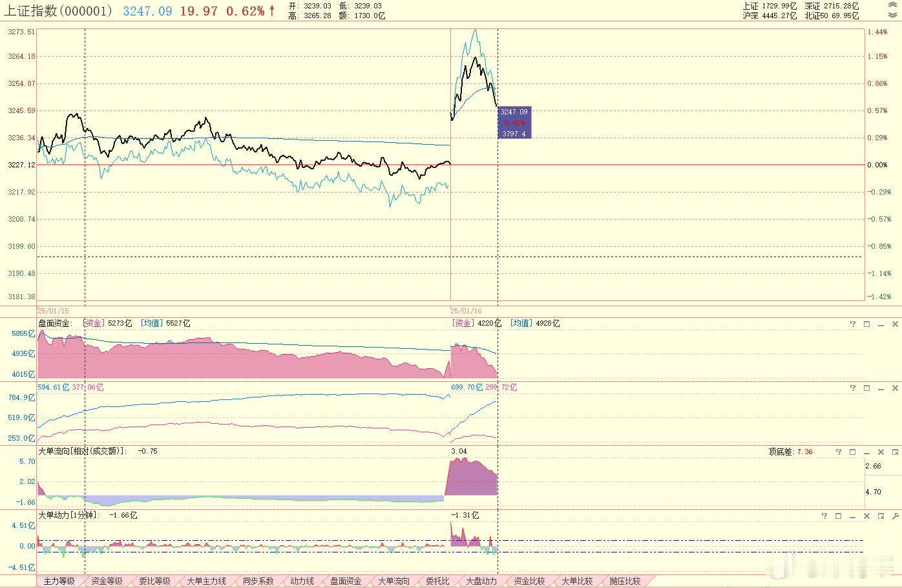The width and height of the screenshot is (902, 588).
Task: Close the 594.61亿 flow panel
Action: tap(896, 388)
